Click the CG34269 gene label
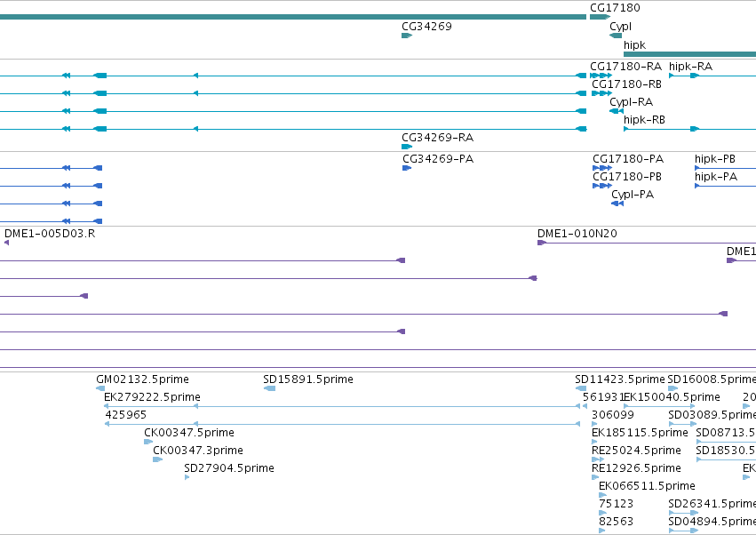This screenshot has height=535, width=756. point(426,27)
